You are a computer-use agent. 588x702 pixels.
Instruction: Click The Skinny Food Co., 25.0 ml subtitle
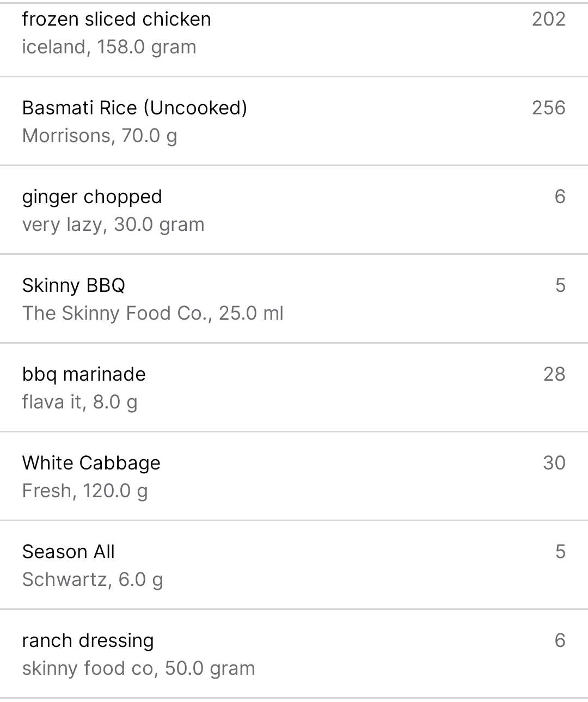152,313
